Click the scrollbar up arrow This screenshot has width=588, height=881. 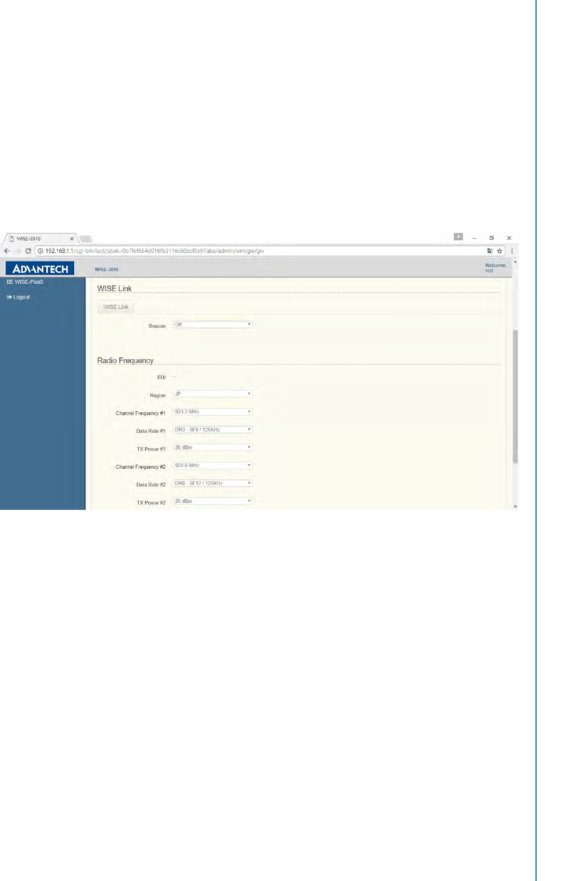515,262
